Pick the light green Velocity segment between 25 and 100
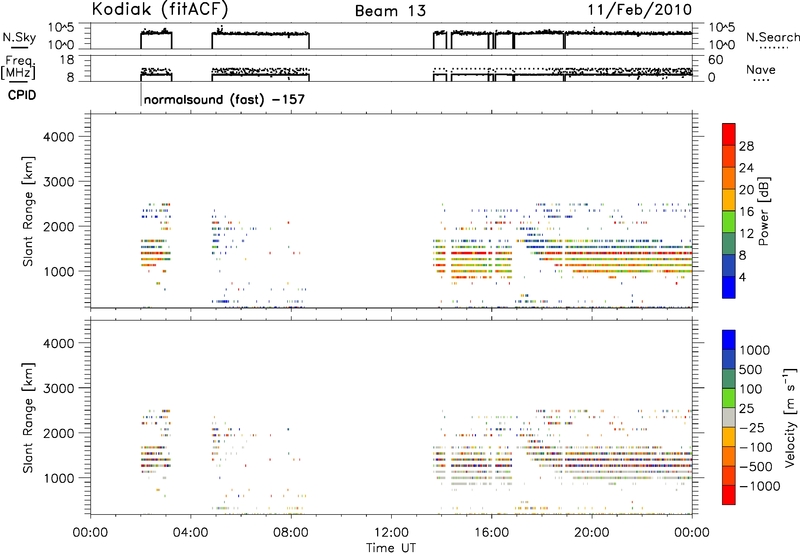Screen dimensions: 800x554 click(729, 398)
